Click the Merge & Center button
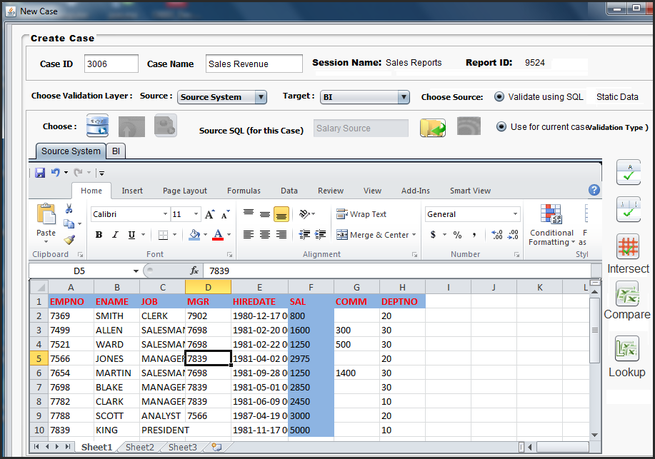Image resolution: width=655 pixels, height=459 pixels. click(x=373, y=235)
